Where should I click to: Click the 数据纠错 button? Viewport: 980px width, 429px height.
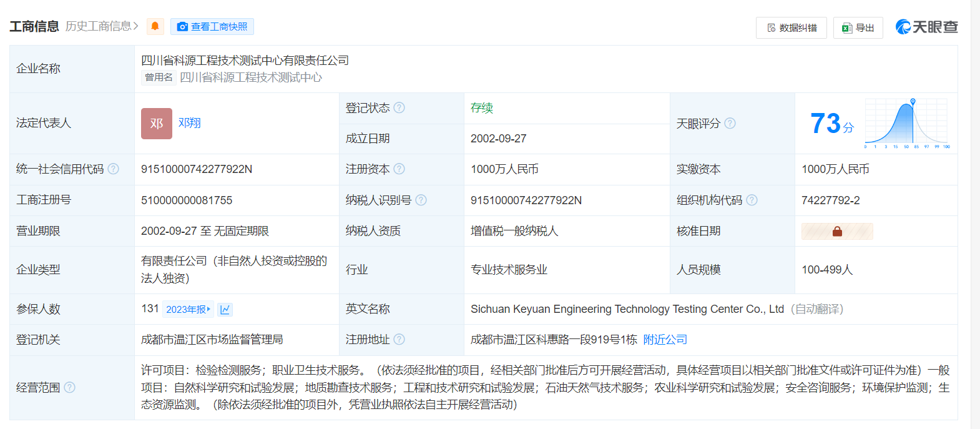tap(791, 27)
